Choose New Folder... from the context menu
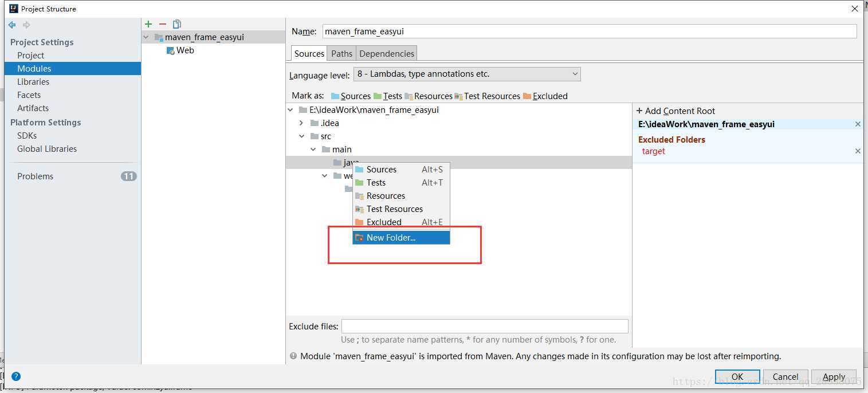 pos(401,238)
